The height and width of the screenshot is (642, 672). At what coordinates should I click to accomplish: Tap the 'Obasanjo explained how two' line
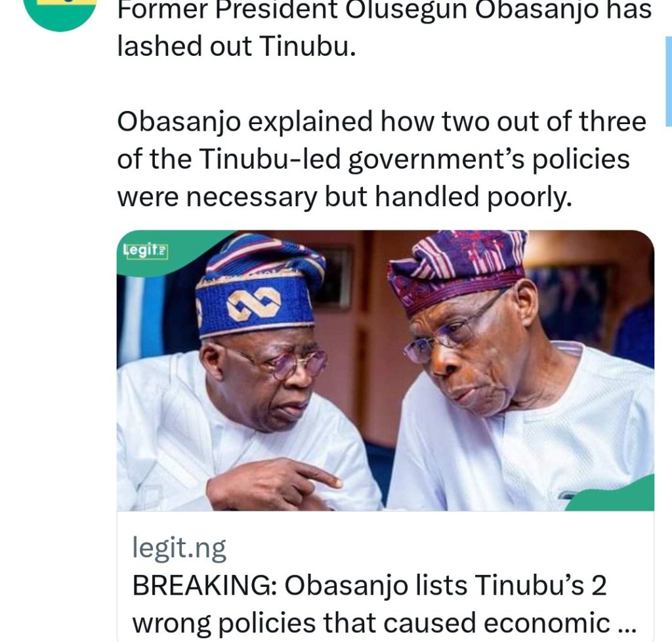[381, 121]
